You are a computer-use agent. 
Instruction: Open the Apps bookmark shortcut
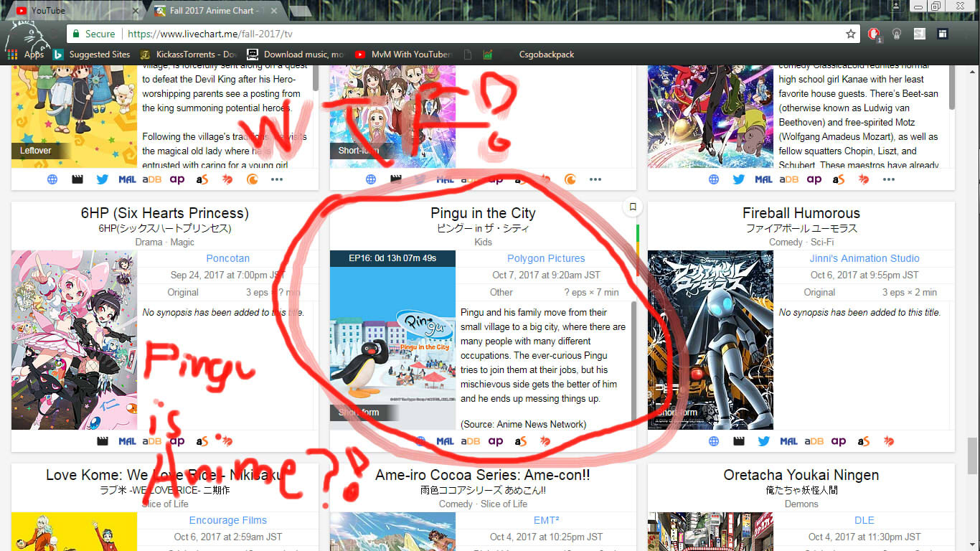(26, 55)
